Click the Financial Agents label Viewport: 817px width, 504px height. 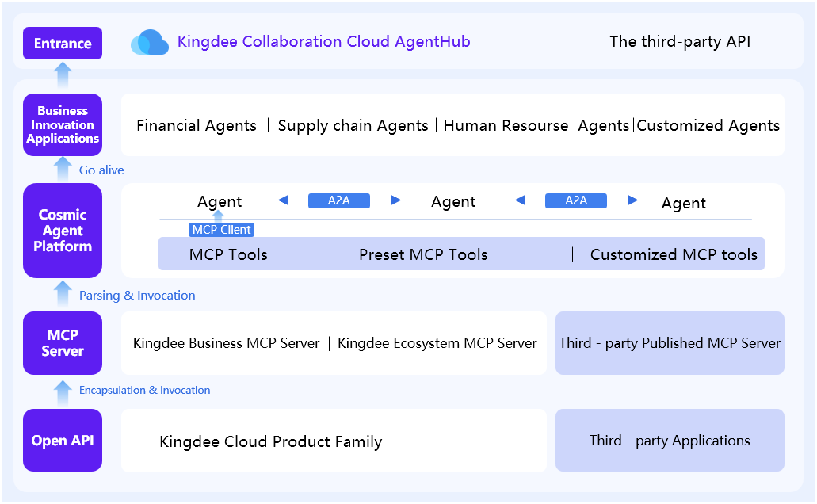(x=197, y=126)
